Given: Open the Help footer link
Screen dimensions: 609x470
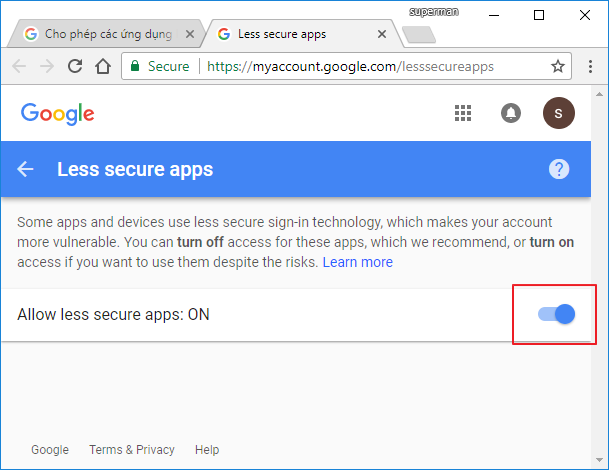Looking at the screenshot, I should coord(207,450).
